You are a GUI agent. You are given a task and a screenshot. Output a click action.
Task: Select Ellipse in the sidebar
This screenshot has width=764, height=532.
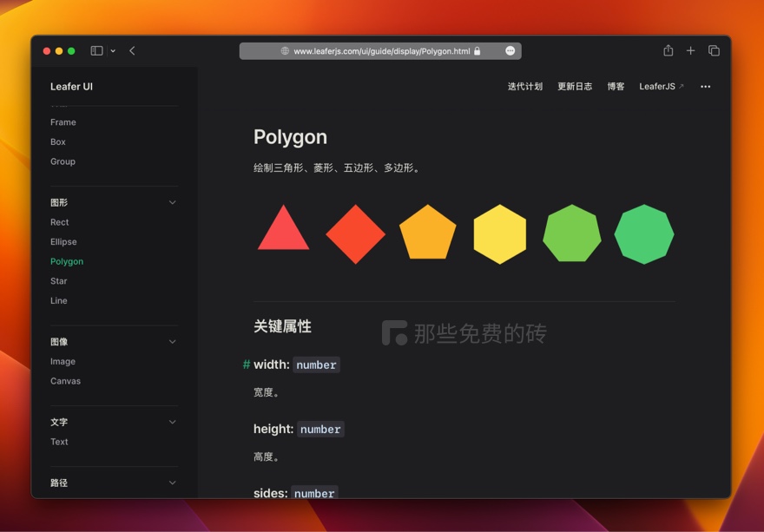pos(63,241)
